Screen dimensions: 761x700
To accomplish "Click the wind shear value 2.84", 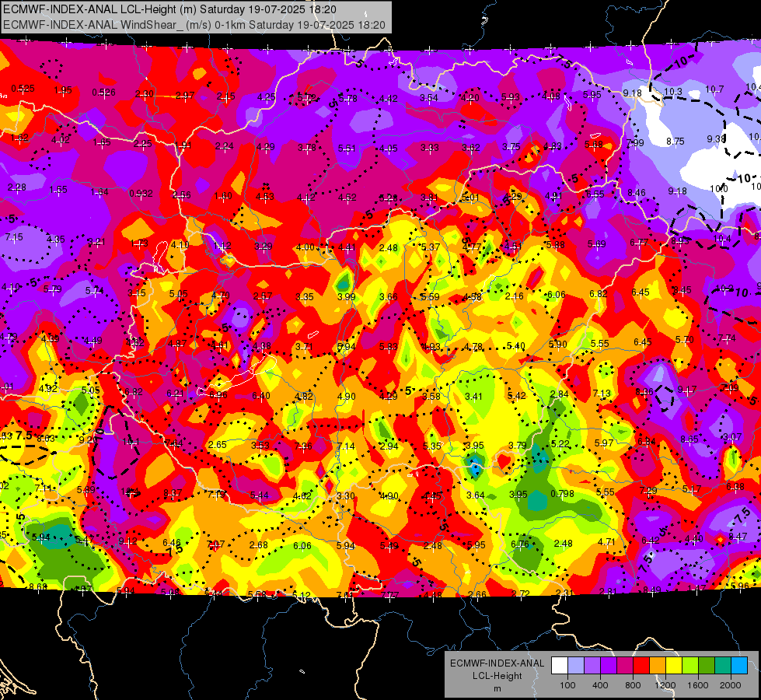I will (559, 394).
